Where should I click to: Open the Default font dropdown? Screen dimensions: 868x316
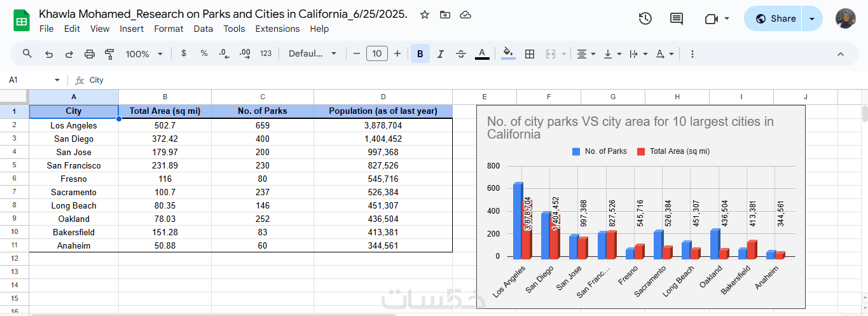313,54
